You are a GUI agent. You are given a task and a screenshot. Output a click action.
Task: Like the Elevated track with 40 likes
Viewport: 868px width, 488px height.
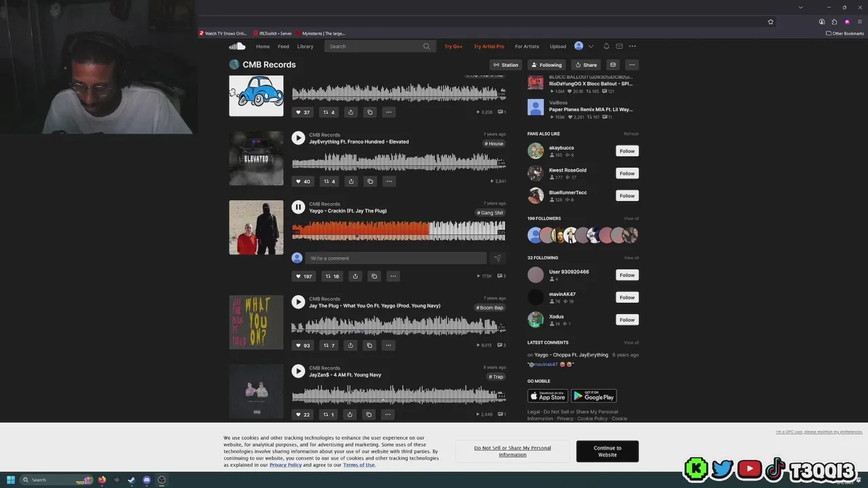[302, 181]
